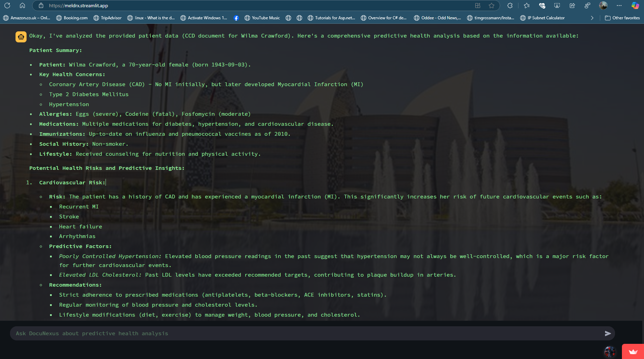Image resolution: width=644 pixels, height=359 pixels.
Task: Click the browser refresh button
Action: [x=7, y=6]
